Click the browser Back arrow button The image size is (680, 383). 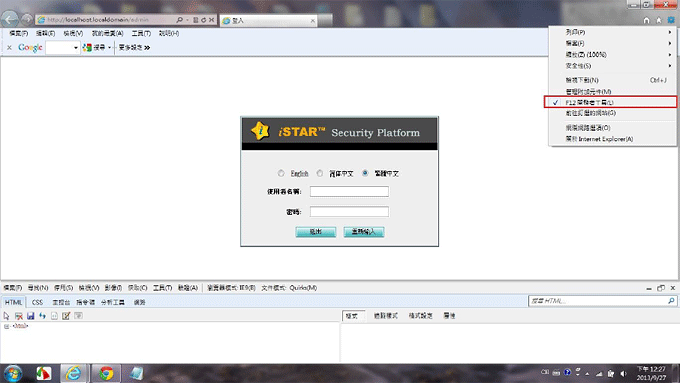[10, 20]
